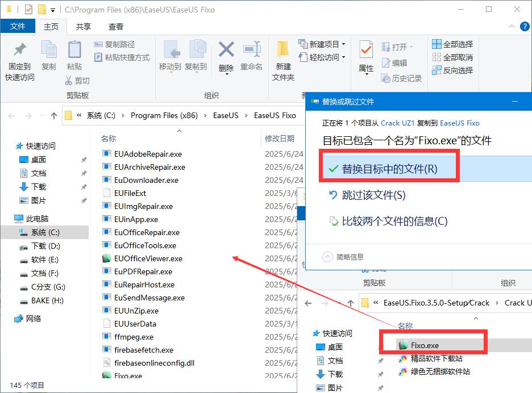The image size is (532, 393).
Task: Switch to the Home (主页) tab
Action: pyautogui.click(x=51, y=27)
